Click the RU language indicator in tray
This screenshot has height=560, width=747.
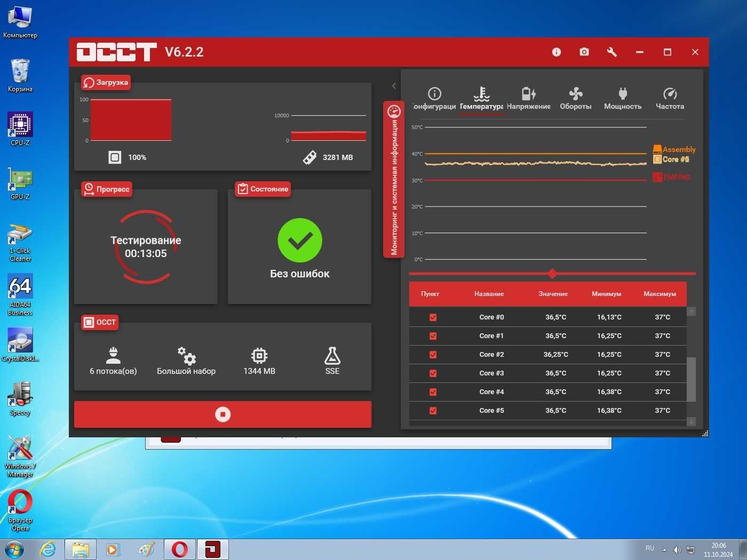pyautogui.click(x=649, y=548)
